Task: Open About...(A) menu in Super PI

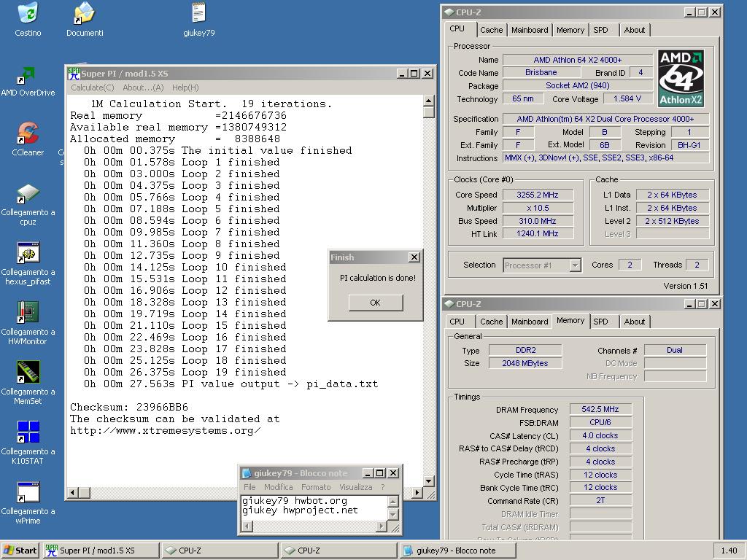Action: tap(143, 87)
